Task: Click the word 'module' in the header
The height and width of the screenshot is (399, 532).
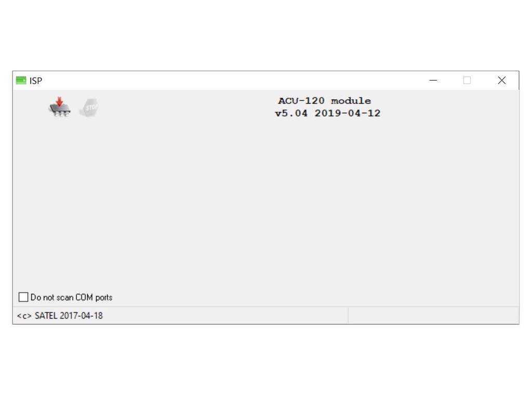Action: [351, 101]
